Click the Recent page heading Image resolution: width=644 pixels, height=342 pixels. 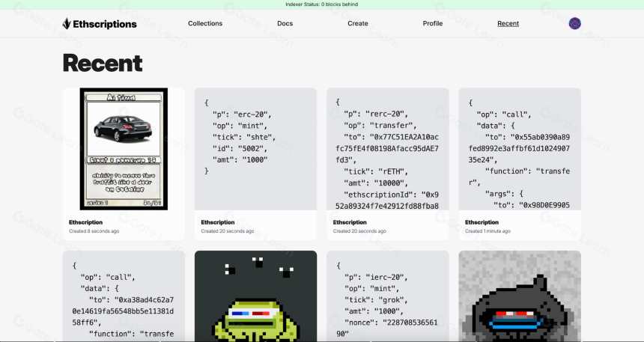point(103,63)
